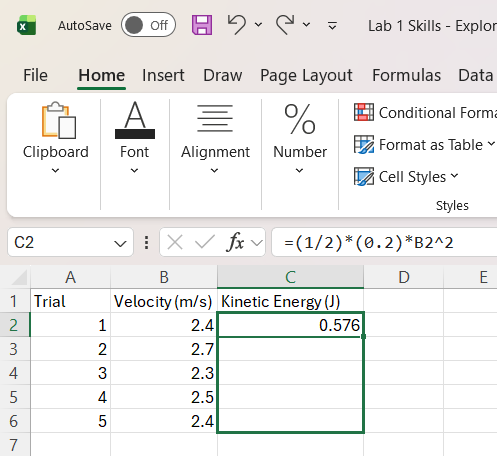
Task: Save the workbook with the floppy icon
Action: [x=202, y=25]
